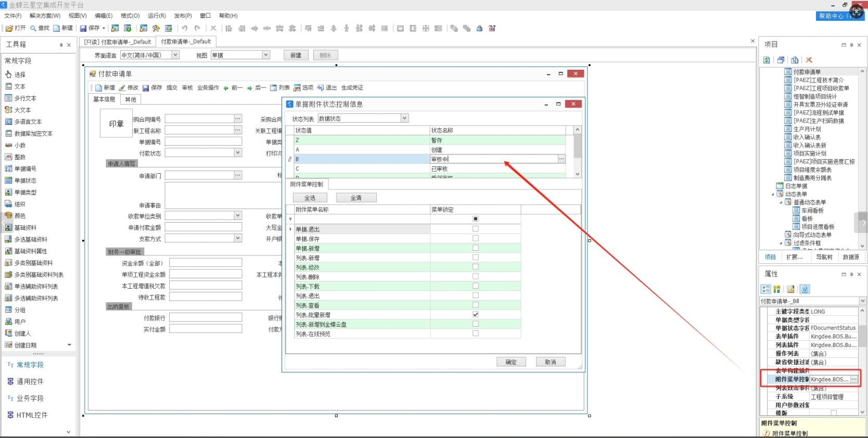
Task: Pick the 大文本 field in the toolbox
Action: point(18,110)
